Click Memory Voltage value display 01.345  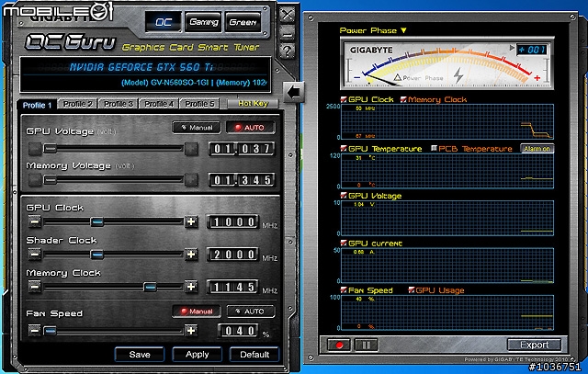242,180
